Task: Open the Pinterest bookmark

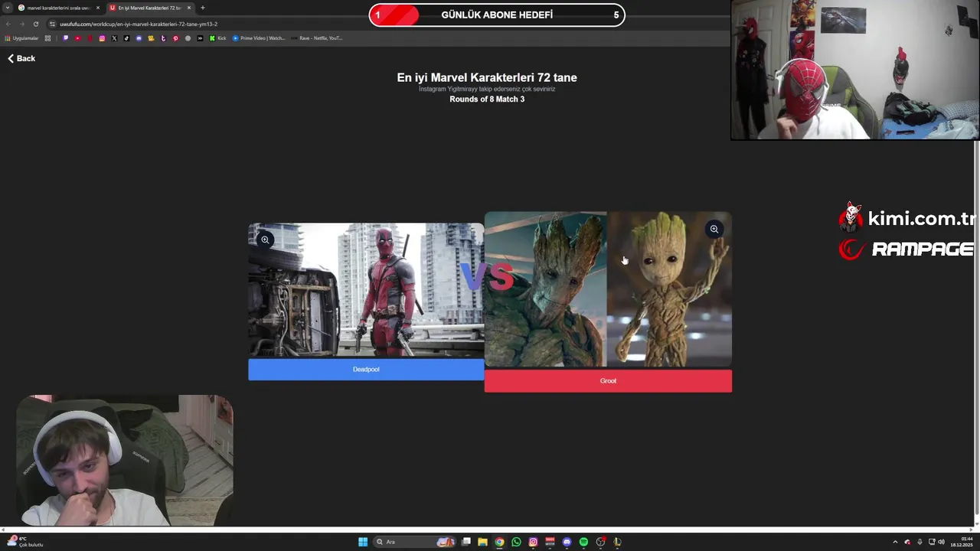Action: click(x=175, y=38)
